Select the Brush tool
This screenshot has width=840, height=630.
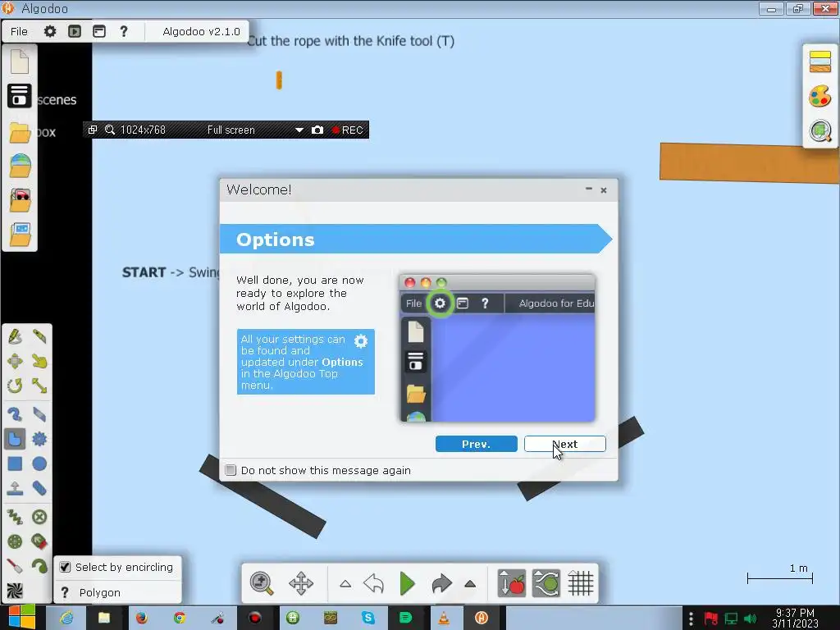point(15,414)
